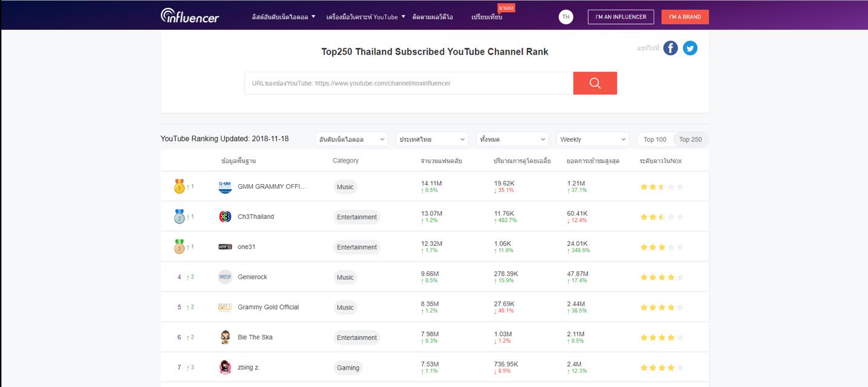Open ติดตามผลวิดีโอ nav item
Screen dimensions: 868x387
(x=432, y=17)
